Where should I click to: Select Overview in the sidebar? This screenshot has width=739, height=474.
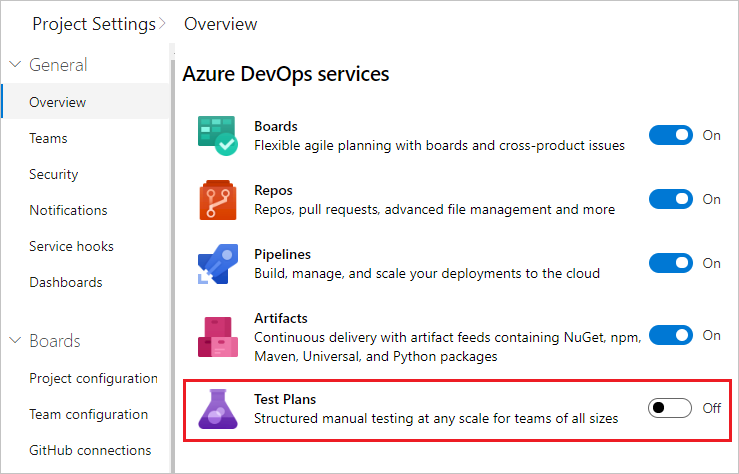coord(85,101)
